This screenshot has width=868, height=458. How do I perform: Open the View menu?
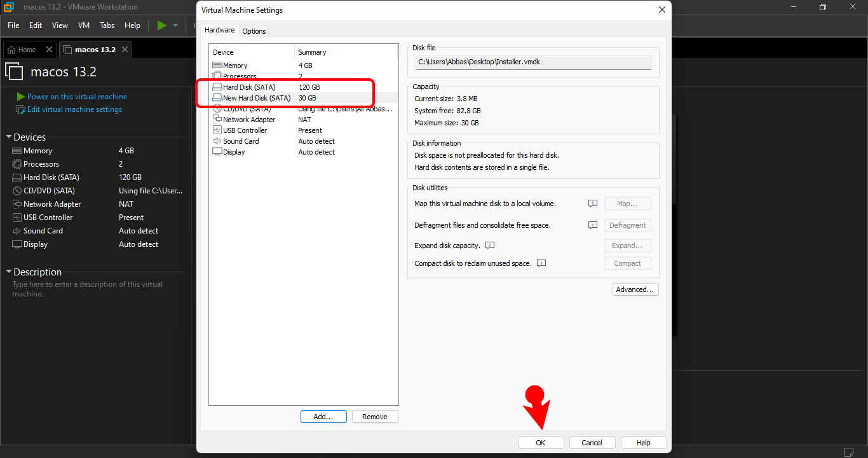(x=60, y=25)
